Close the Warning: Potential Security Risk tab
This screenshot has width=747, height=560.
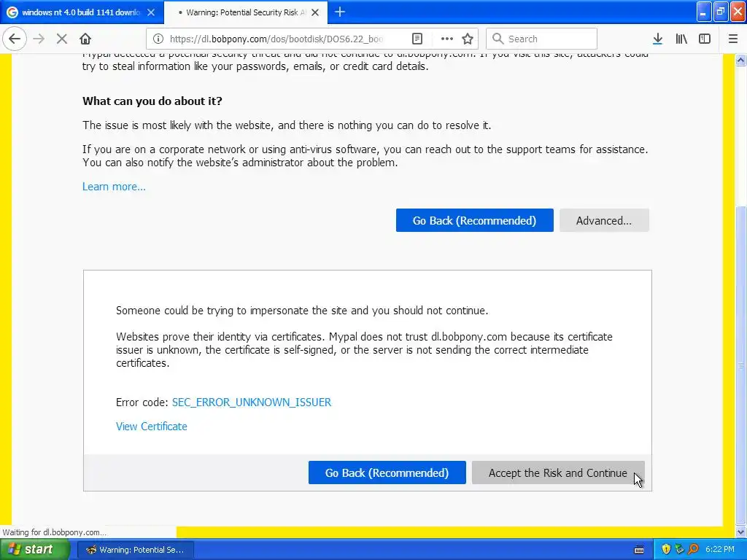315,12
